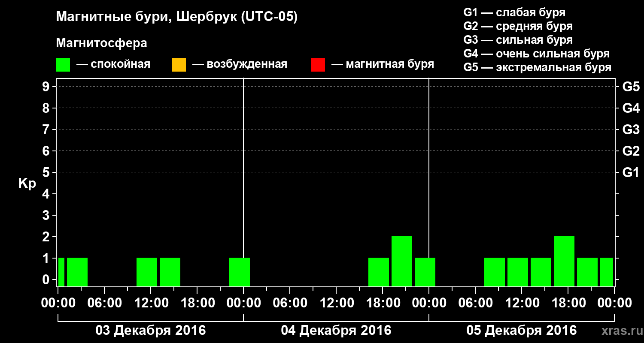This screenshot has height=343, width=644.
Task: Click the Kp 2 bar on 04 Декабря
Action: point(402,261)
